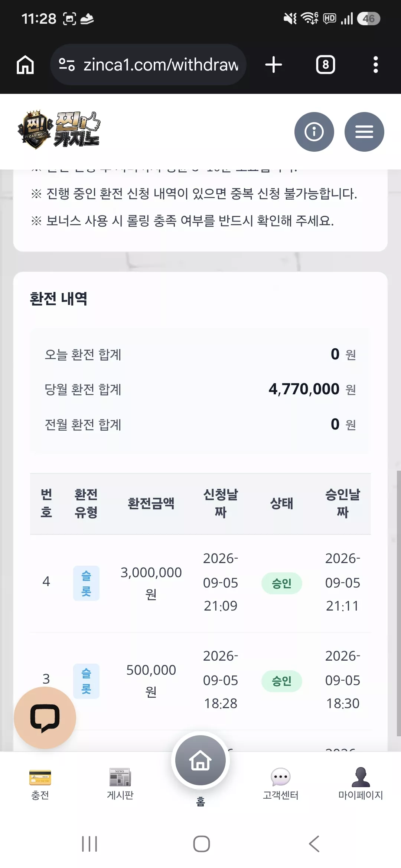Click 슬롯 type tag in row 3
The width and height of the screenshot is (401, 868).
pos(86,681)
